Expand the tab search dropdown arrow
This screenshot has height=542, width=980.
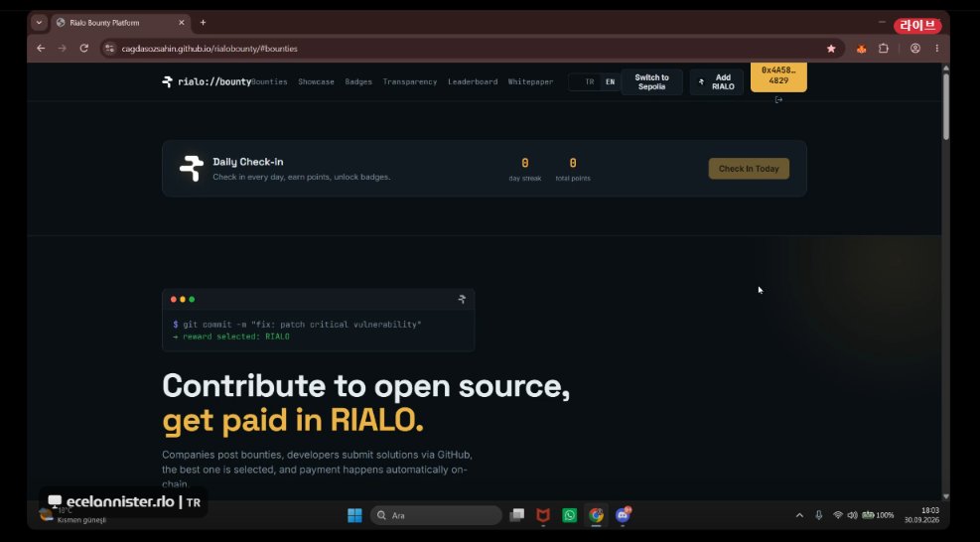[39, 23]
